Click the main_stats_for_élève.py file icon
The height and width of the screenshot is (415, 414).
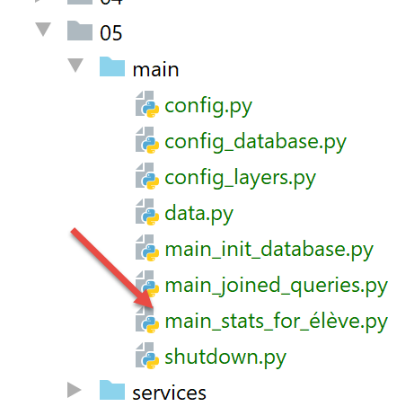pyautogui.click(x=147, y=320)
